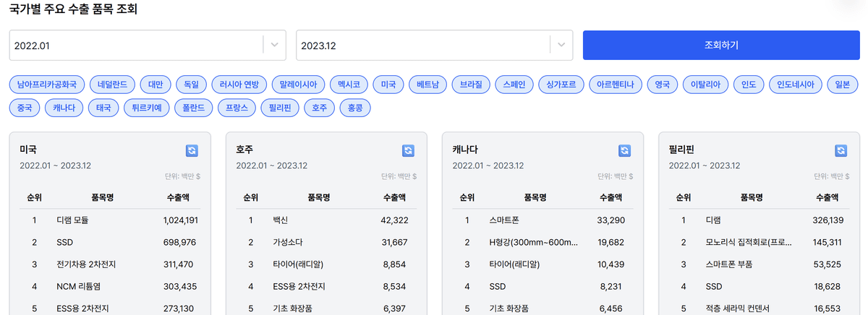Screen dimensions: 868x315
Task: Click the 698,976 export value
Action: point(179,242)
